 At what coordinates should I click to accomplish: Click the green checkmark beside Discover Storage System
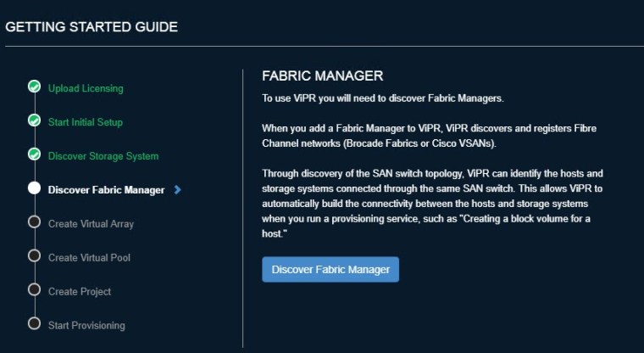pos(34,154)
